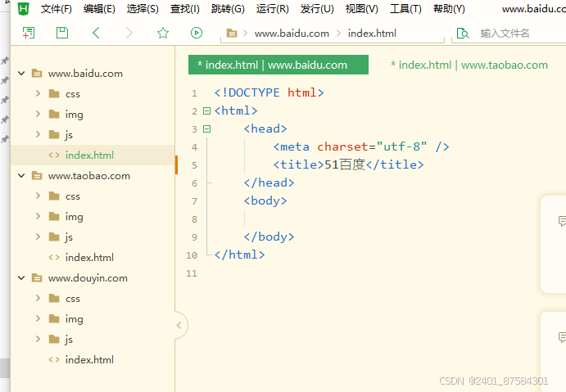
Task: Go forward with the right arrow icon
Action: point(129,33)
